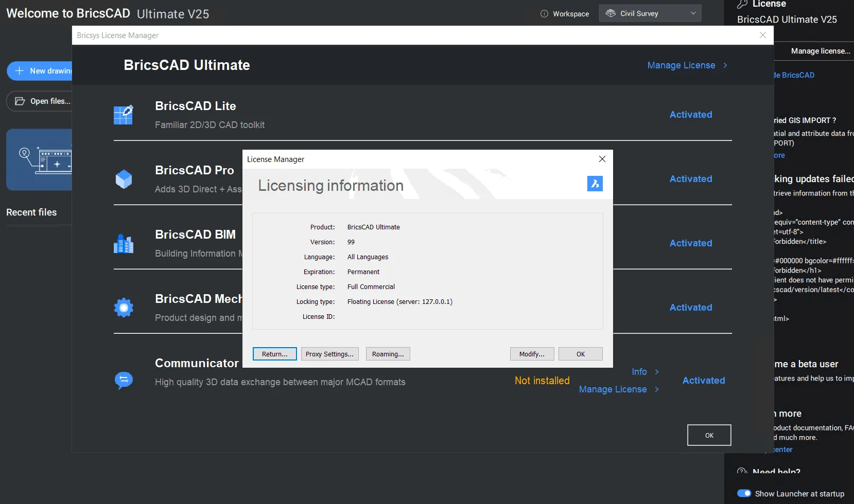Click the plus icon on New drawing
The height and width of the screenshot is (504, 854).
click(20, 71)
